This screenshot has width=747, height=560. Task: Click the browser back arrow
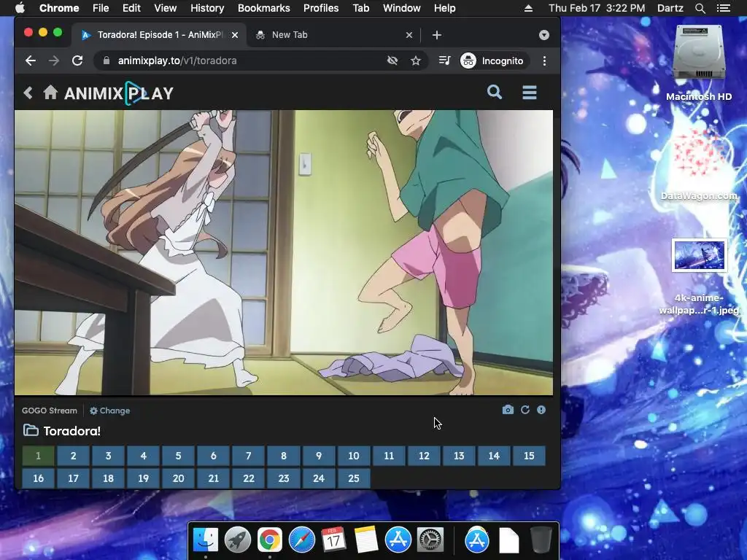pos(31,61)
